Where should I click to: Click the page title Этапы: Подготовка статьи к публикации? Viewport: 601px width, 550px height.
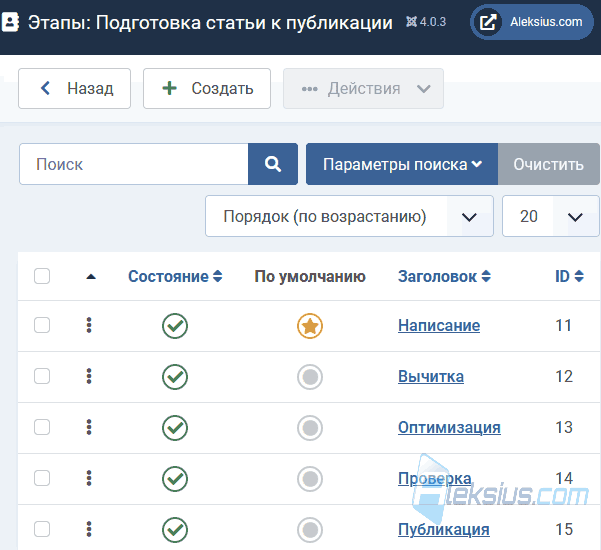(x=210, y=23)
